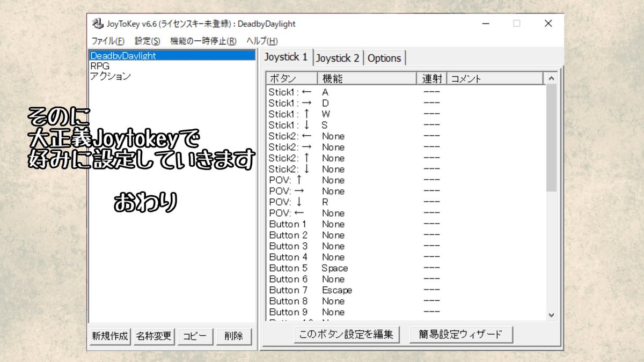Click the 新規作成 button

(x=110, y=336)
